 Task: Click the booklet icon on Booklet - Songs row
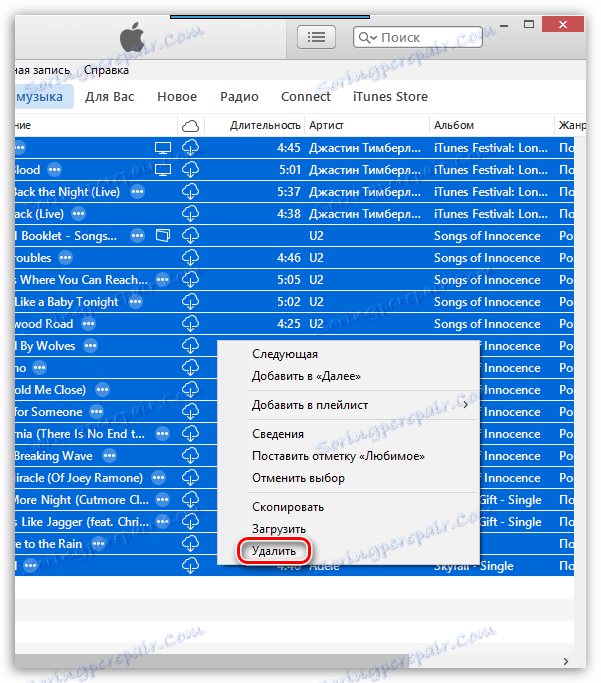pos(163,236)
